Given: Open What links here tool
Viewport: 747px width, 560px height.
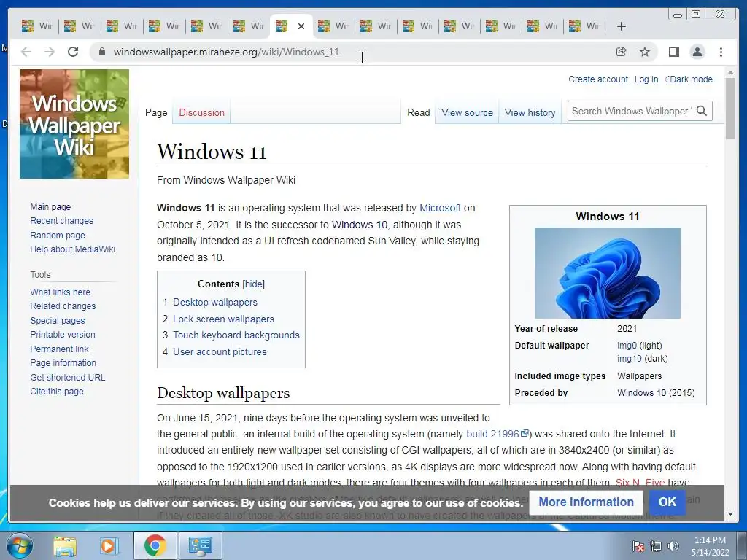Looking at the screenshot, I should (x=60, y=292).
